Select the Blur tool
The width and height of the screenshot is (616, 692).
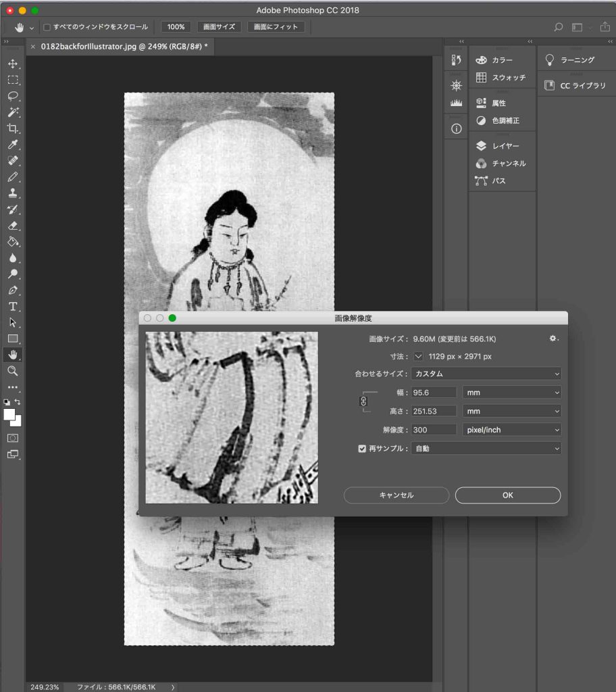(x=13, y=257)
